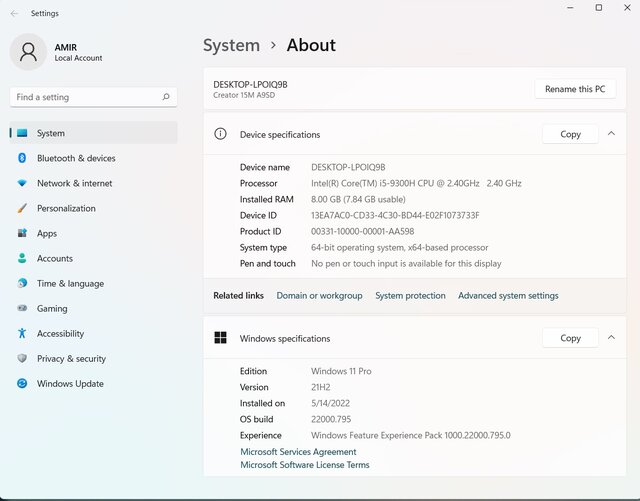The image size is (640, 501).
Task: Click the Version value 21H2
Action: click(320, 387)
